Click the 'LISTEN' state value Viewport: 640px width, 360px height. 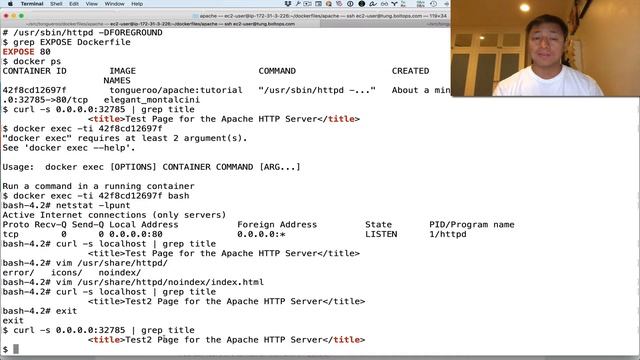pyautogui.click(x=381, y=234)
